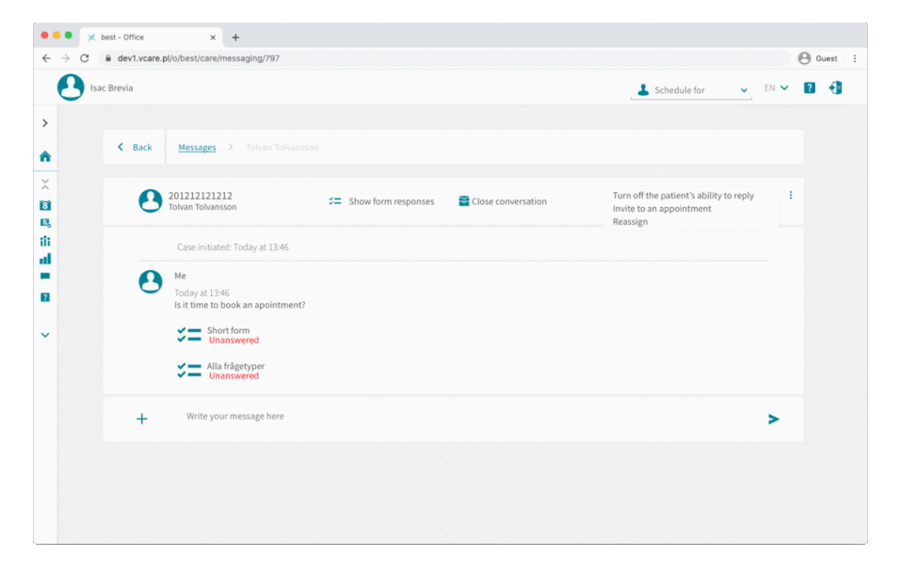Click the Home icon in the sidebar
This screenshot has width=901, height=588.
click(x=45, y=156)
